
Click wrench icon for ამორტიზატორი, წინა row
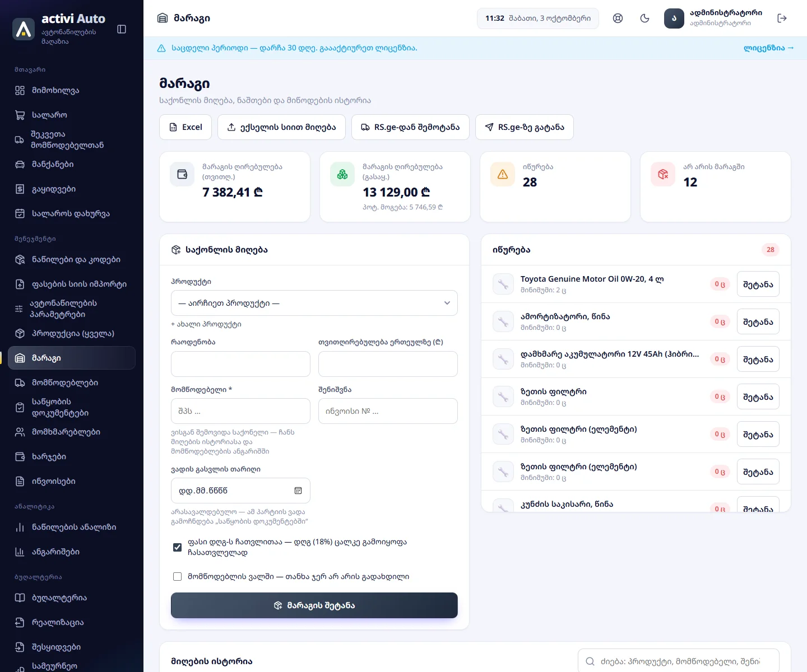(x=503, y=321)
